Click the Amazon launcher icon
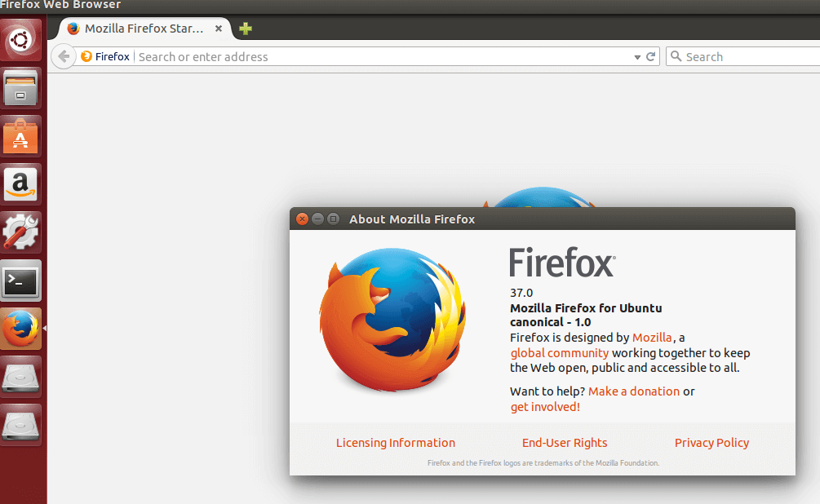This screenshot has width=820, height=504. 21,184
